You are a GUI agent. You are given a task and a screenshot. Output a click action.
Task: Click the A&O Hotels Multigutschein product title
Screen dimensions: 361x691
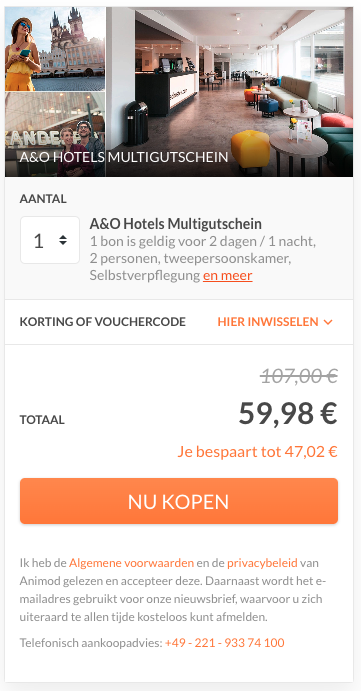tap(175, 224)
